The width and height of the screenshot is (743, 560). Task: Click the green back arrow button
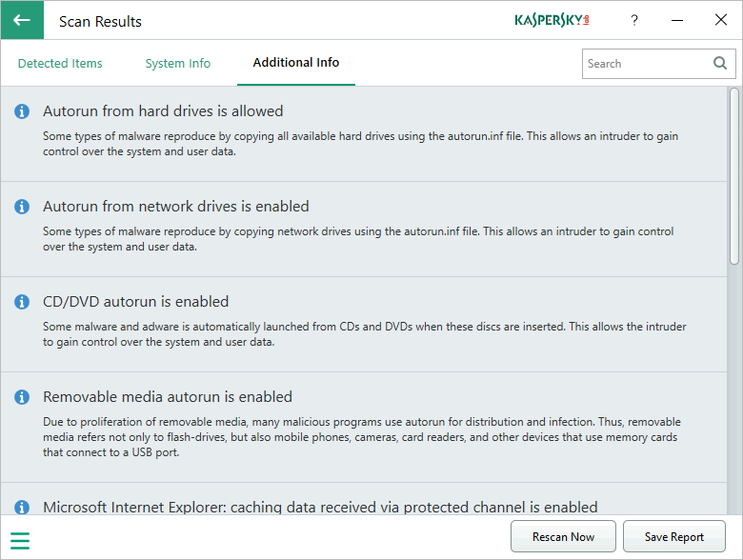(x=21, y=20)
